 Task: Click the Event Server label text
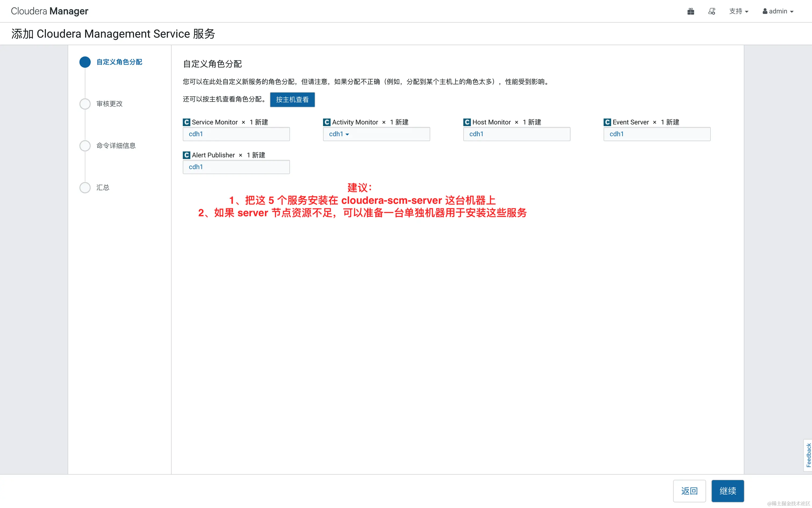point(631,122)
